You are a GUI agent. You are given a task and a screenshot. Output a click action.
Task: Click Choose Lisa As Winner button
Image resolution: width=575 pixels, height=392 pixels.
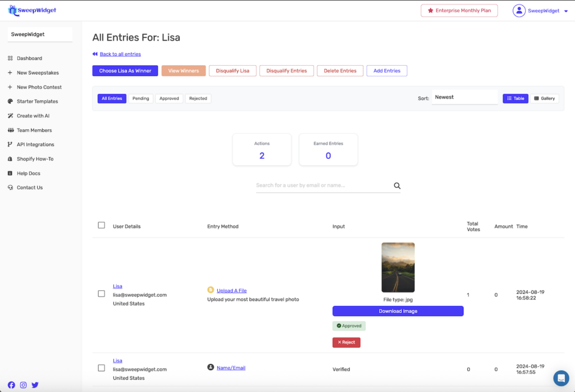pyautogui.click(x=125, y=71)
